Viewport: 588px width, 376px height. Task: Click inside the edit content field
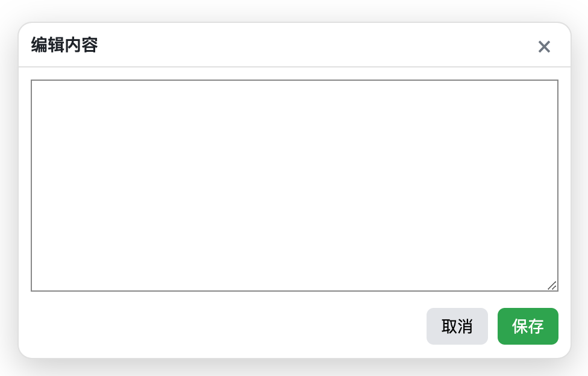[294, 185]
